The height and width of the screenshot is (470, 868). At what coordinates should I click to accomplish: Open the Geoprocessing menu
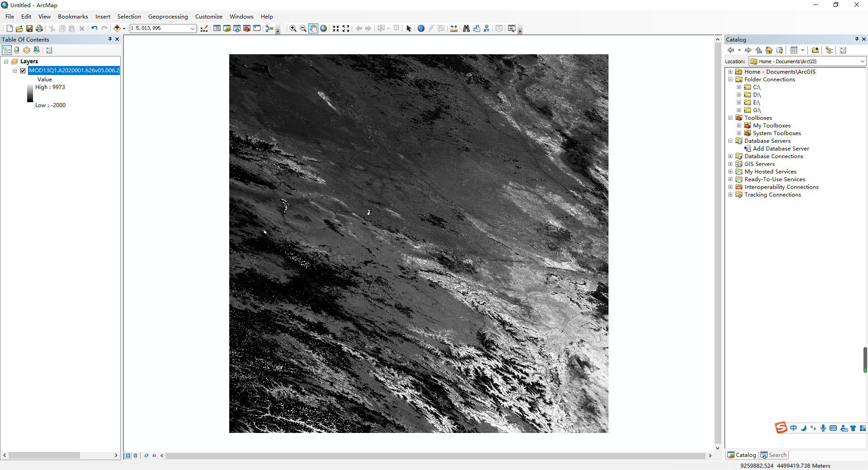168,17
